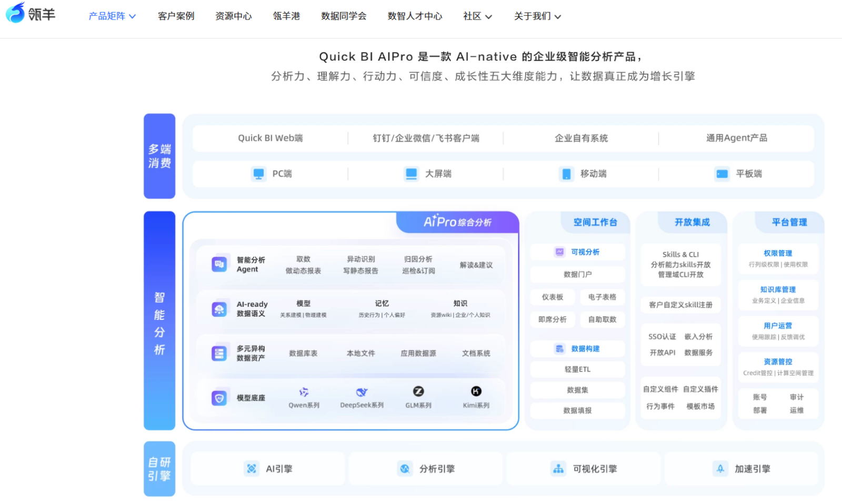Click the Skills & CLI text
Image resolution: width=842 pixels, height=504 pixels.
tap(681, 255)
